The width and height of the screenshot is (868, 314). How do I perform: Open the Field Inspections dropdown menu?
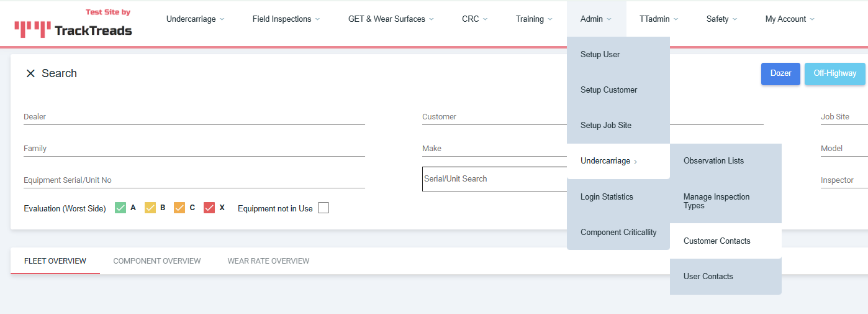286,19
